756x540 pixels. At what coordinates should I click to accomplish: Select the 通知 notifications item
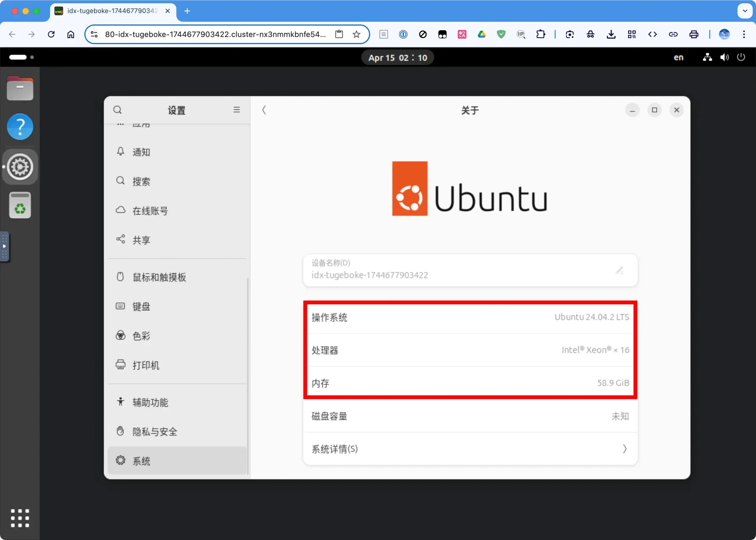pyautogui.click(x=177, y=152)
